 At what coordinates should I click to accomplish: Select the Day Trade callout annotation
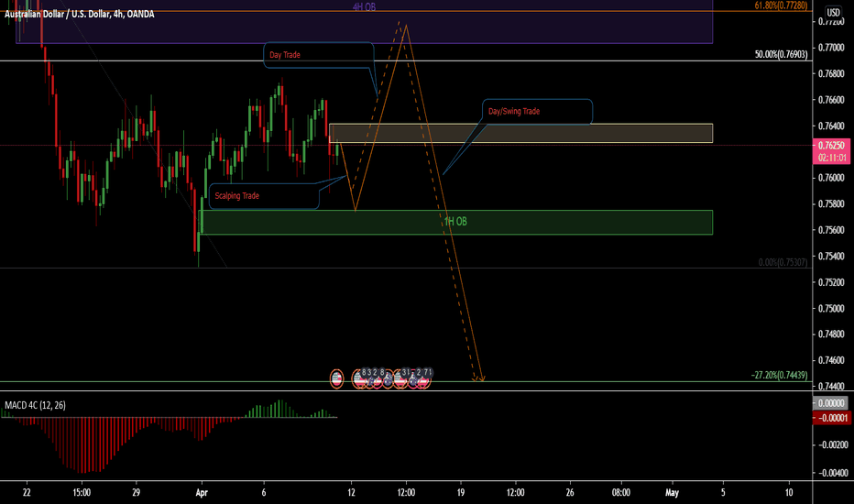[319, 55]
